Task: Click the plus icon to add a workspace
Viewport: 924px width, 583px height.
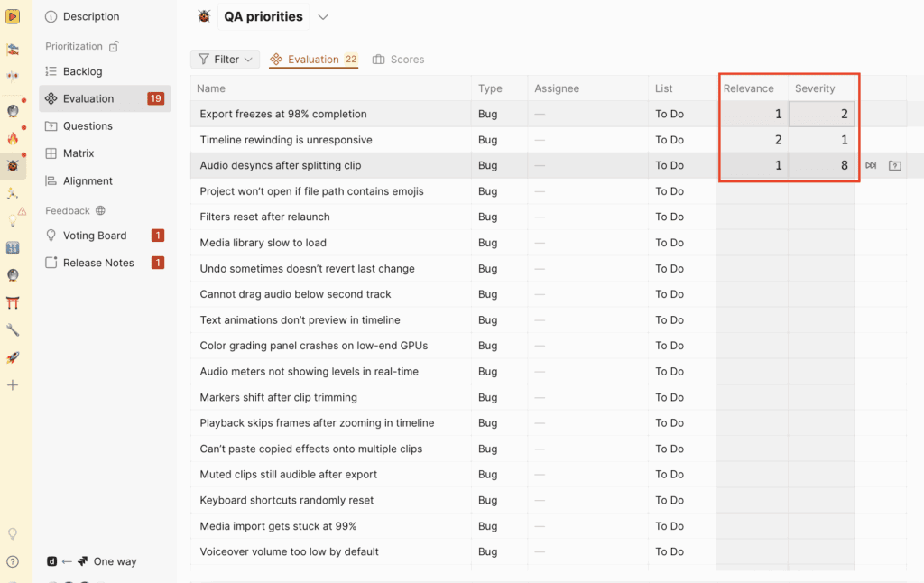Action: coord(14,384)
